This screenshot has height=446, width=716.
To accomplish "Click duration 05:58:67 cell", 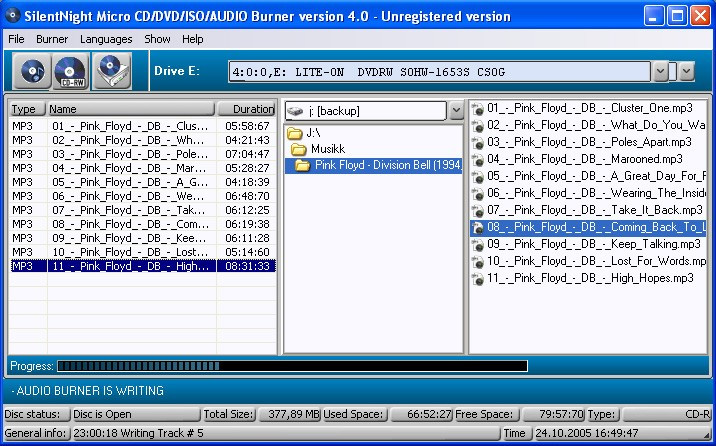I will (247, 126).
